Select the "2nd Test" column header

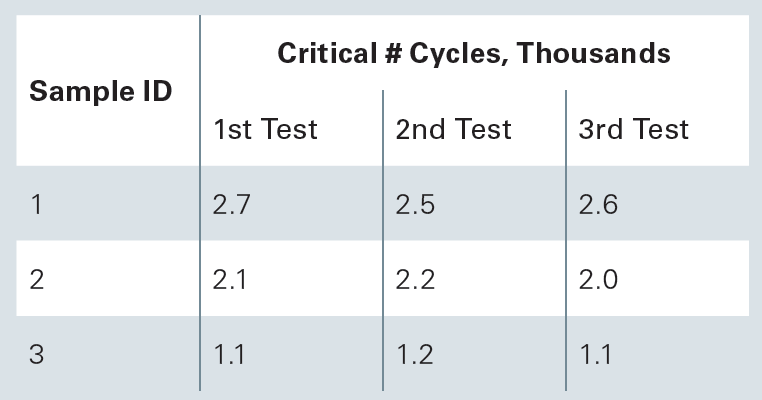453,129
